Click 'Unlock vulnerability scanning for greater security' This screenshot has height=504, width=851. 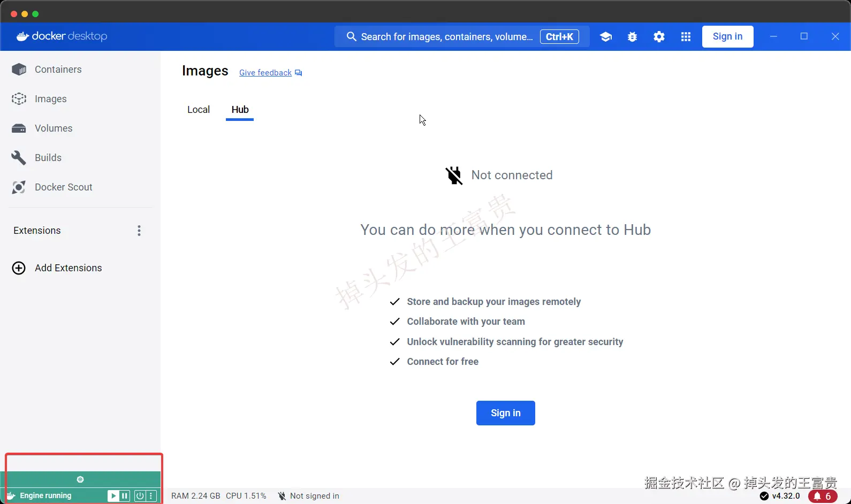(515, 342)
